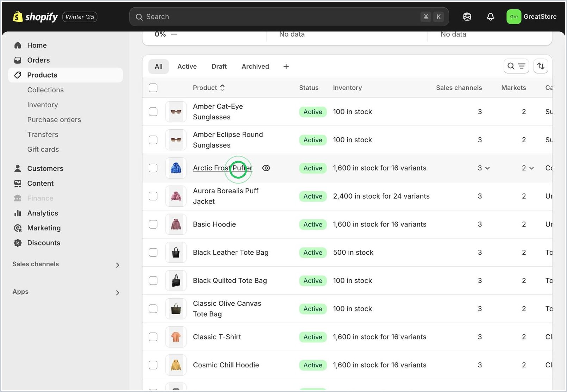Check the Black Quilted Tote Bag checkbox
The height and width of the screenshot is (392, 567).
tap(153, 281)
